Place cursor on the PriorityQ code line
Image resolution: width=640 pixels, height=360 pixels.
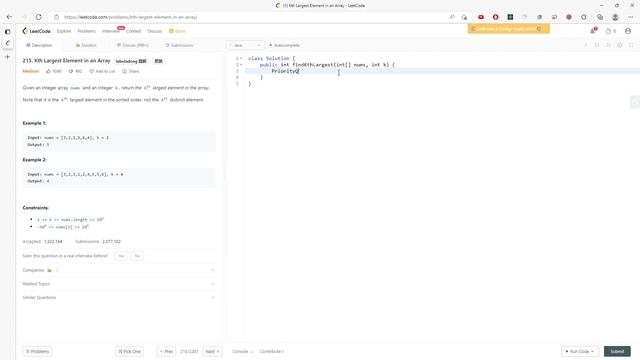tap(442, 71)
